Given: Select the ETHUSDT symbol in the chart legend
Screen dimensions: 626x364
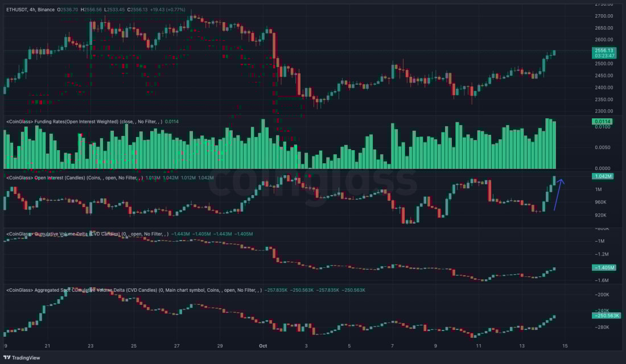Looking at the screenshot, I should click(x=17, y=9).
